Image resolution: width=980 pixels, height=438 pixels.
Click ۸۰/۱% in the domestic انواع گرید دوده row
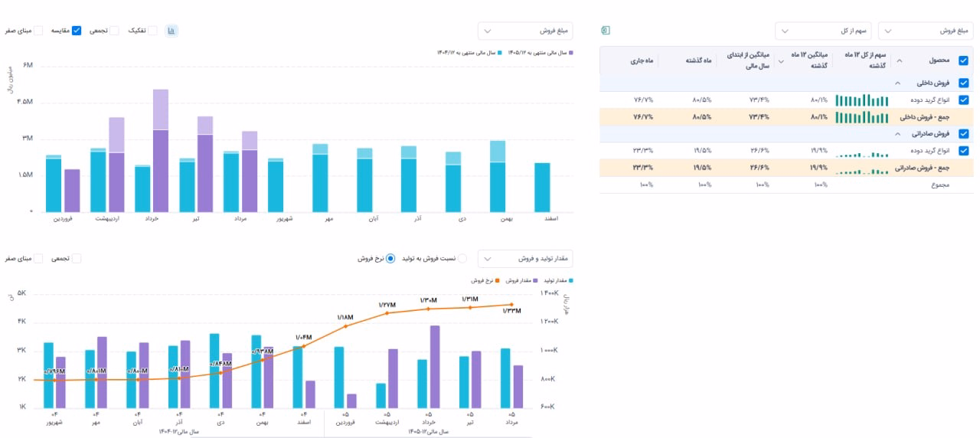coord(819,100)
